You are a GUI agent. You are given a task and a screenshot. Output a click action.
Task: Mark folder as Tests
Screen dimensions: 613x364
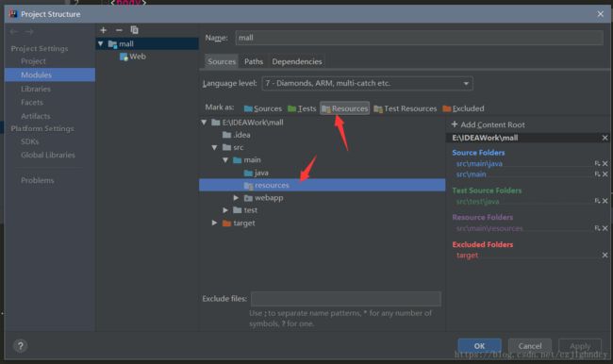point(302,108)
